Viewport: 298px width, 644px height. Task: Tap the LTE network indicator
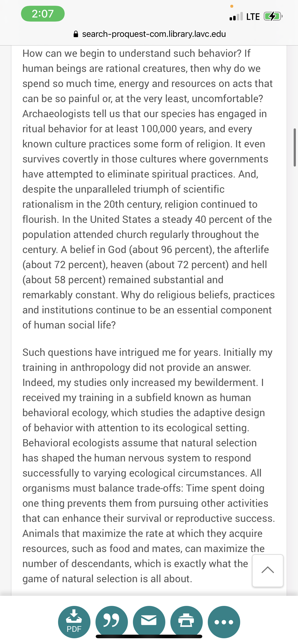click(x=253, y=17)
